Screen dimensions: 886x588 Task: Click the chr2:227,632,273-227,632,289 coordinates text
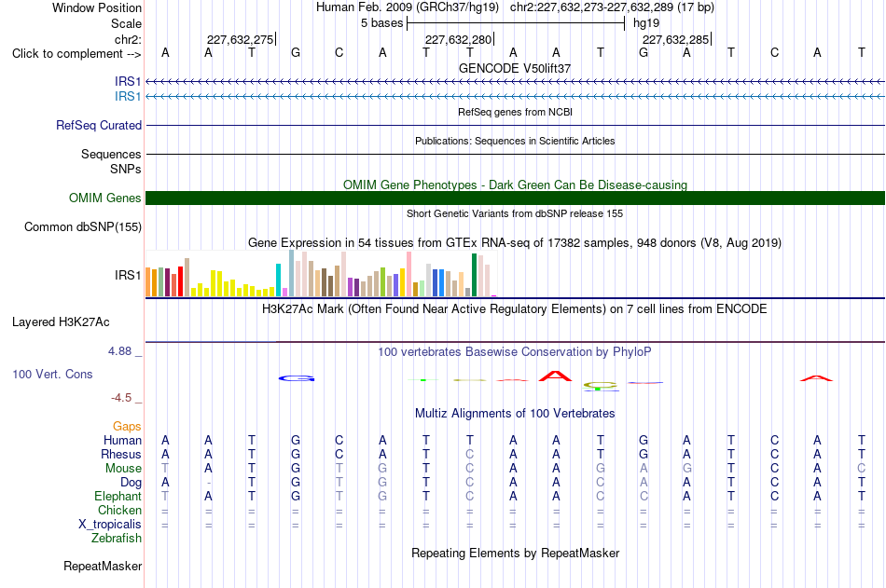[x=612, y=7]
